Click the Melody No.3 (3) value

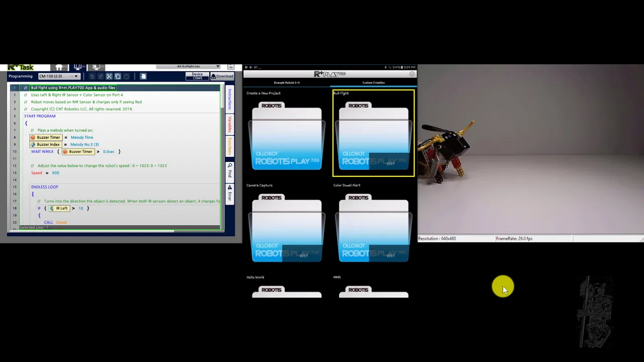click(x=85, y=144)
